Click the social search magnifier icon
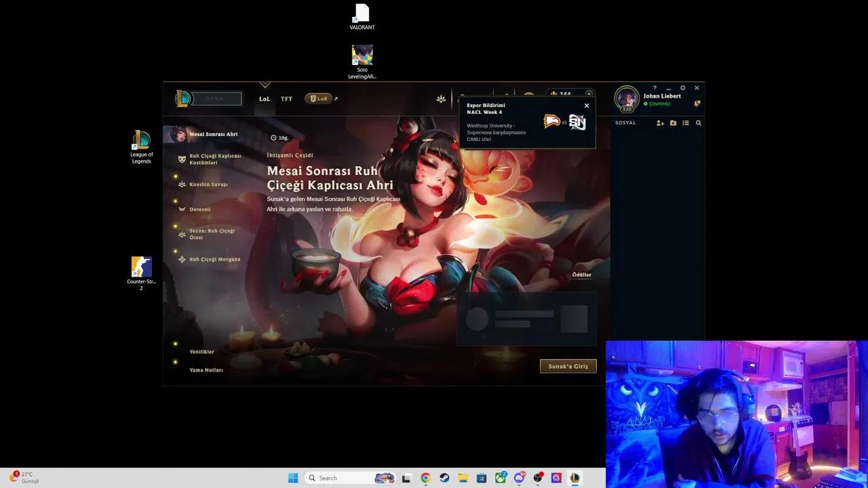The height and width of the screenshot is (488, 868). 698,123
